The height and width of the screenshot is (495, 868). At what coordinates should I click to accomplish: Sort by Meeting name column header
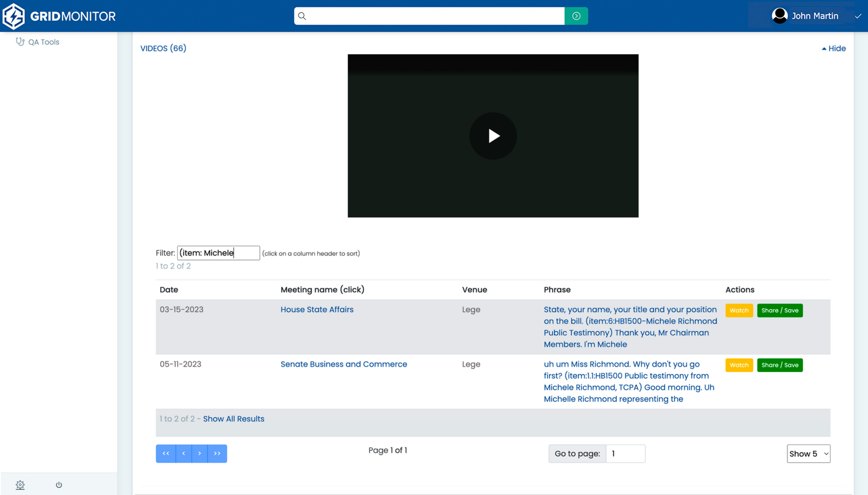[322, 290]
